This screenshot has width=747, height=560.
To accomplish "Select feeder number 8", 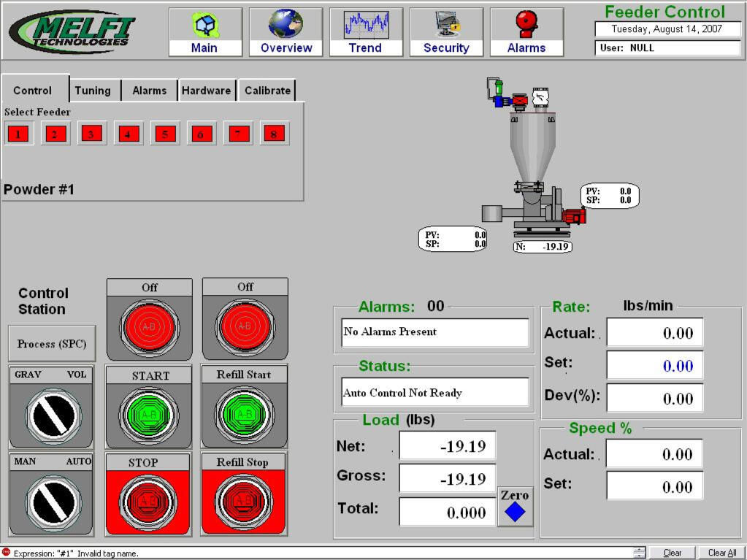I will tap(274, 134).
